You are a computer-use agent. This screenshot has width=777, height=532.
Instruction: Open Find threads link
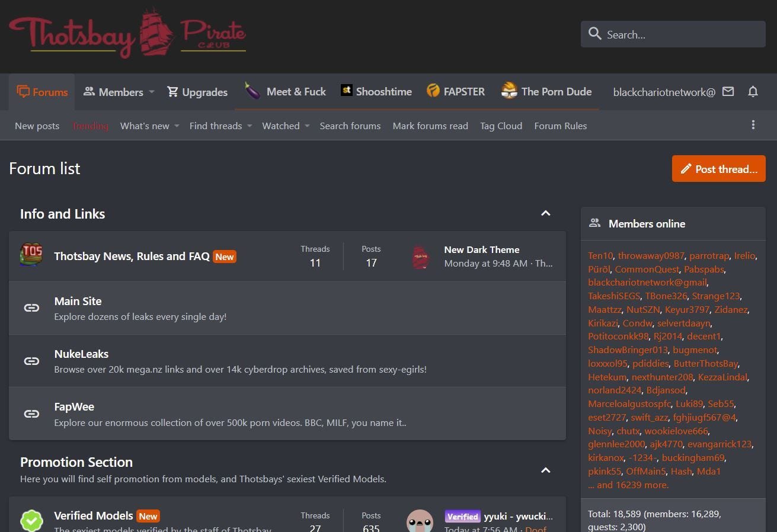(216, 126)
